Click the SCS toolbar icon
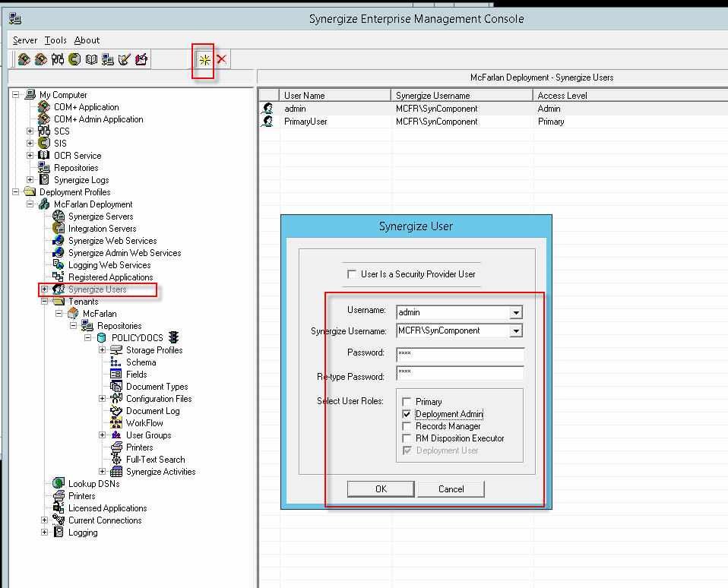 pos(58,59)
